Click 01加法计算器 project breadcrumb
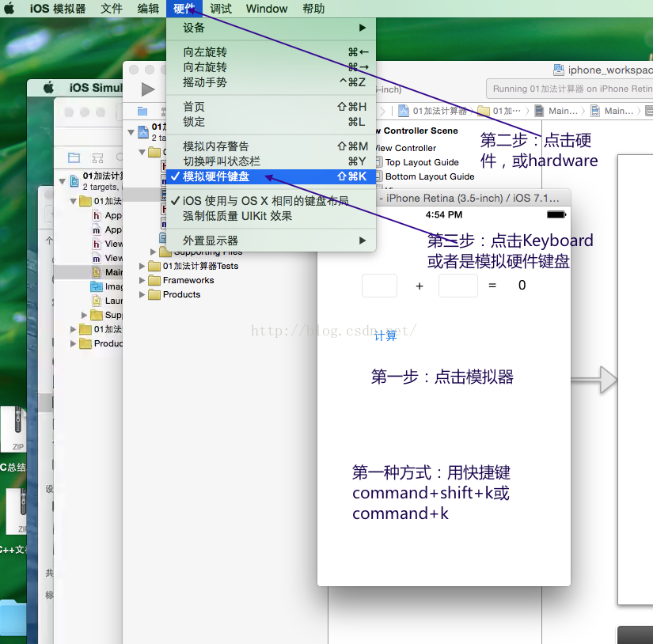Image resolution: width=653 pixels, height=644 pixels. [434, 111]
